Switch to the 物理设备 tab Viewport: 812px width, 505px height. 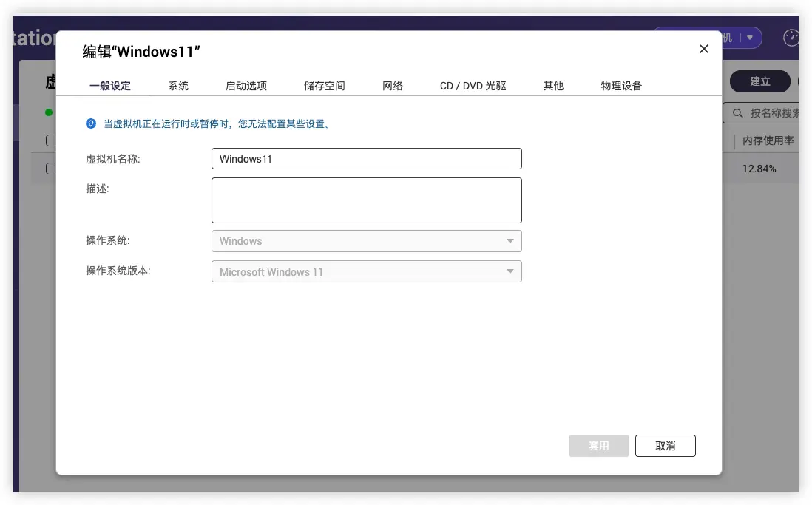(x=621, y=86)
